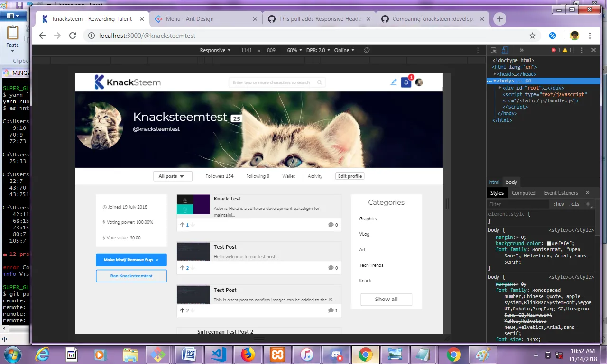Screen dimensions: 607x364
Task: Click the Followers 154 link
Action: tap(220, 176)
